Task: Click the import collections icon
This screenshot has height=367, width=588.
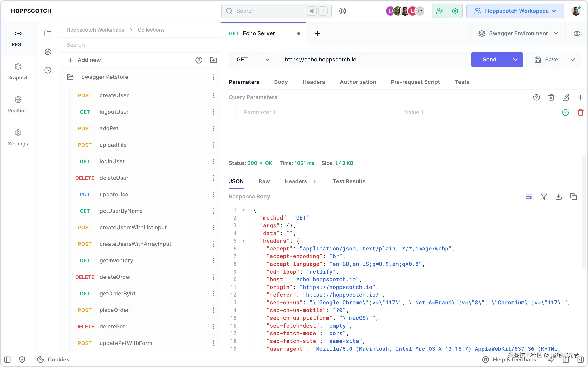Action: point(213,60)
